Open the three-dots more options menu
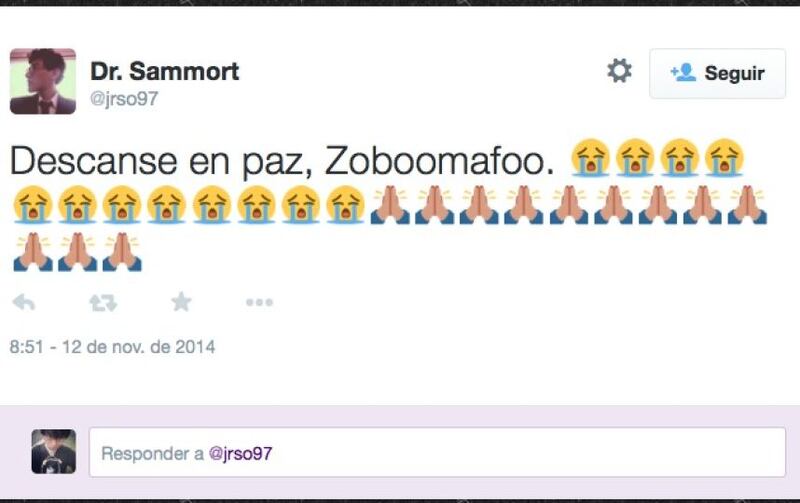 coord(259,303)
